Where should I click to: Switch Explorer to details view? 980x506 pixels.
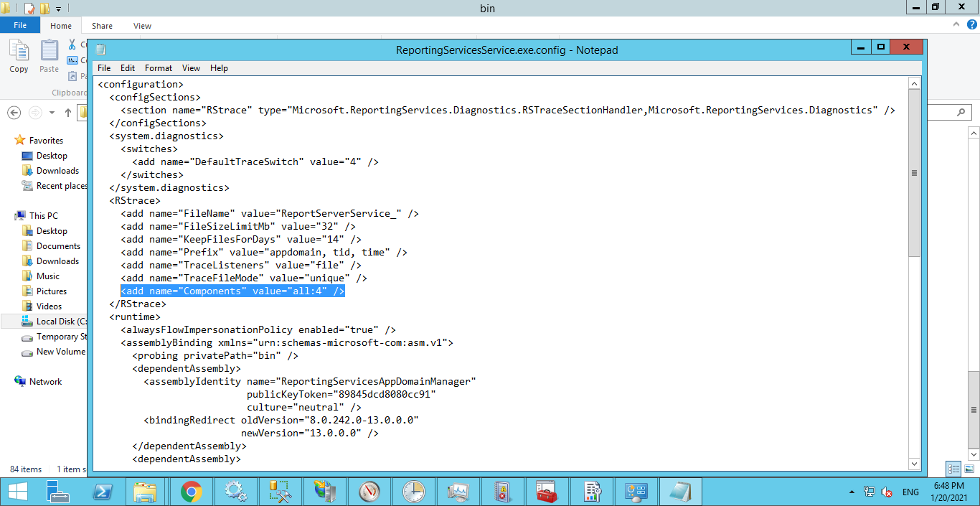953,469
